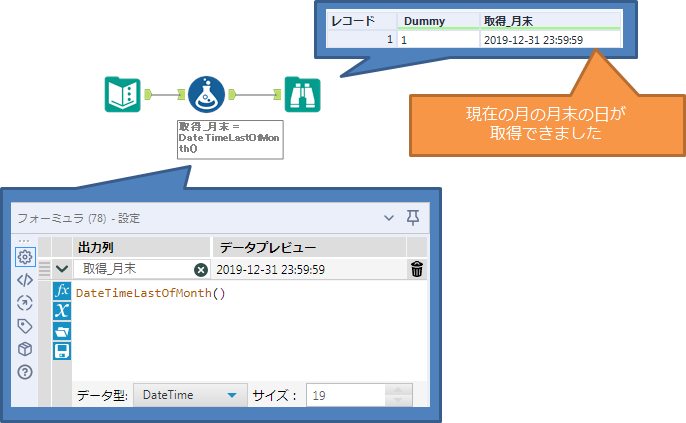The image size is (686, 423).
Task: Decrease size with down stepper arrow
Action: [398, 401]
